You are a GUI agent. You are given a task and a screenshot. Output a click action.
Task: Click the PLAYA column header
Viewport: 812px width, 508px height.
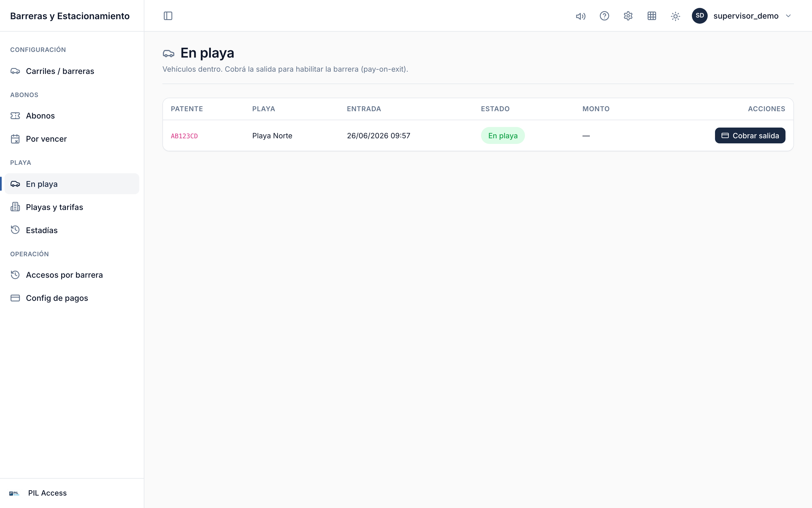264,109
